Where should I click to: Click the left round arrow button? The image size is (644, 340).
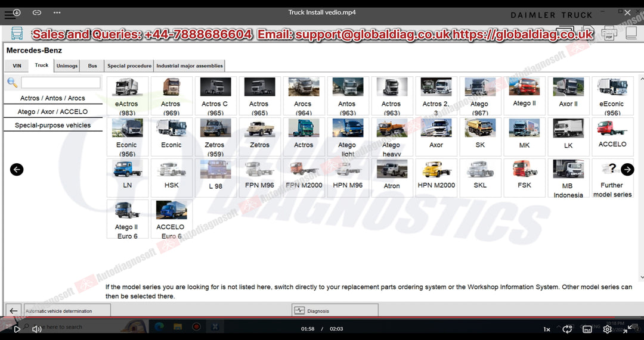tap(17, 169)
